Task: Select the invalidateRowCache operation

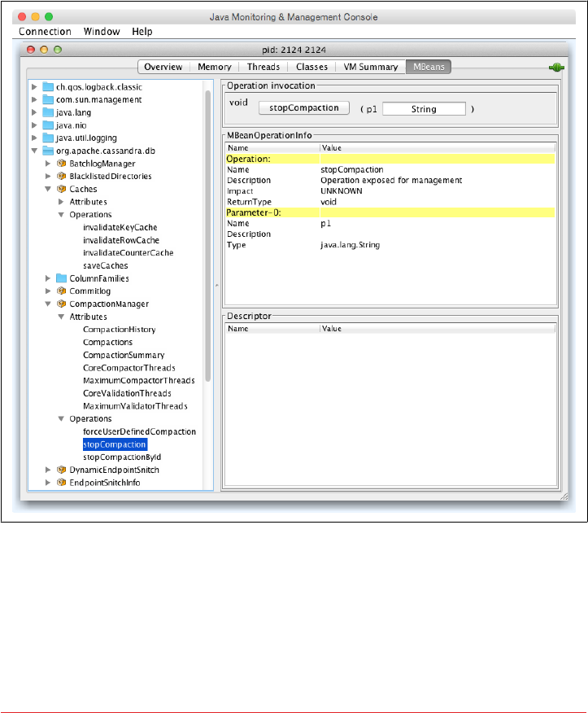Action: [121, 240]
